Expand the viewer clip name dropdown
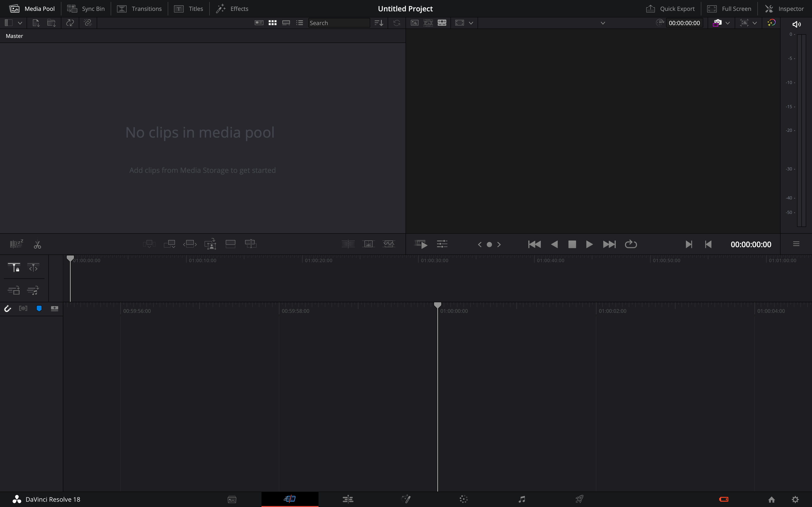The image size is (812, 507). coord(603,23)
